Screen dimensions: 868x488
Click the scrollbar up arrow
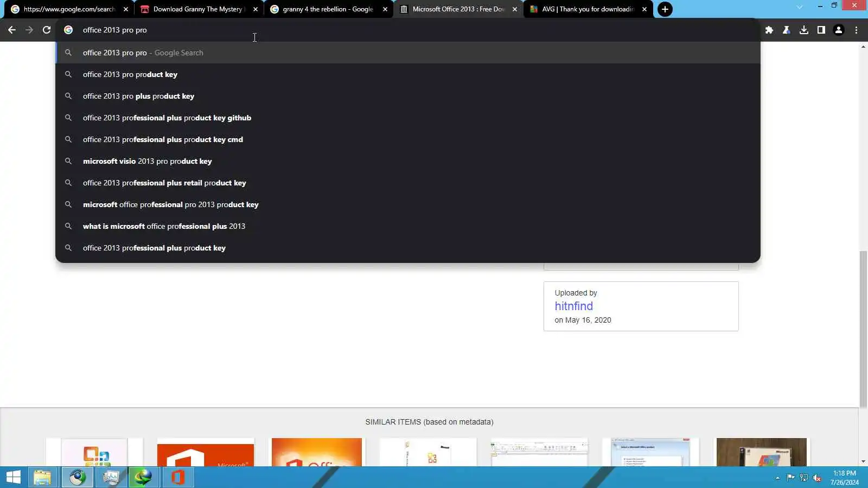(x=863, y=47)
